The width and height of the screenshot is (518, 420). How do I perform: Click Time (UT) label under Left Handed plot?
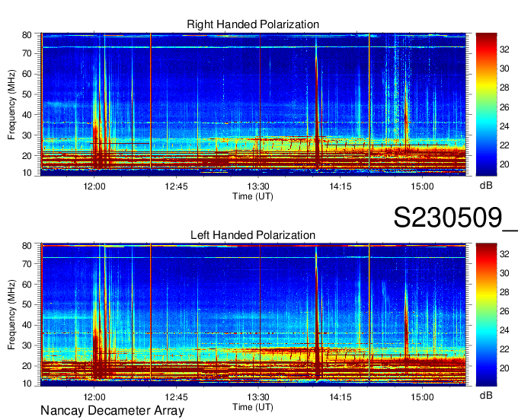tap(253, 407)
